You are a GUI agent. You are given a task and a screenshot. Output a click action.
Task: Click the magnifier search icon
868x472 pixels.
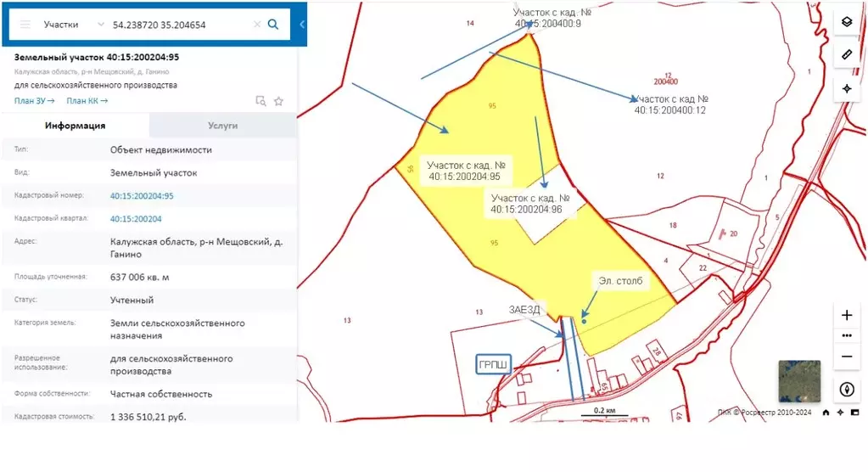coord(273,25)
